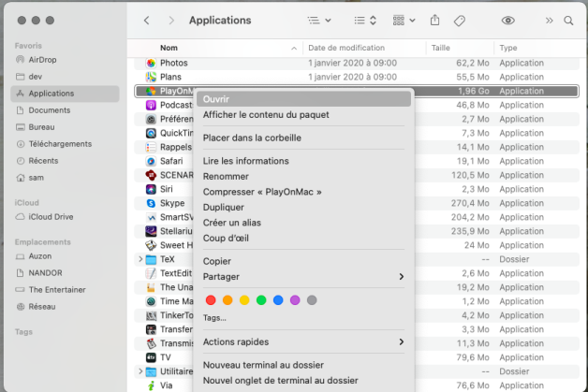Go back with the left chevron
The height and width of the screenshot is (392, 588).
[x=147, y=21]
